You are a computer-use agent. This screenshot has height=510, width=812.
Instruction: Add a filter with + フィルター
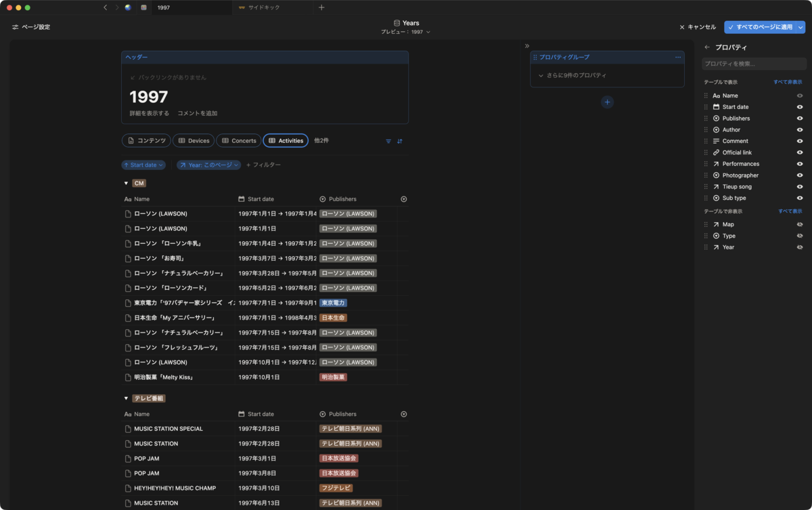pyautogui.click(x=263, y=165)
